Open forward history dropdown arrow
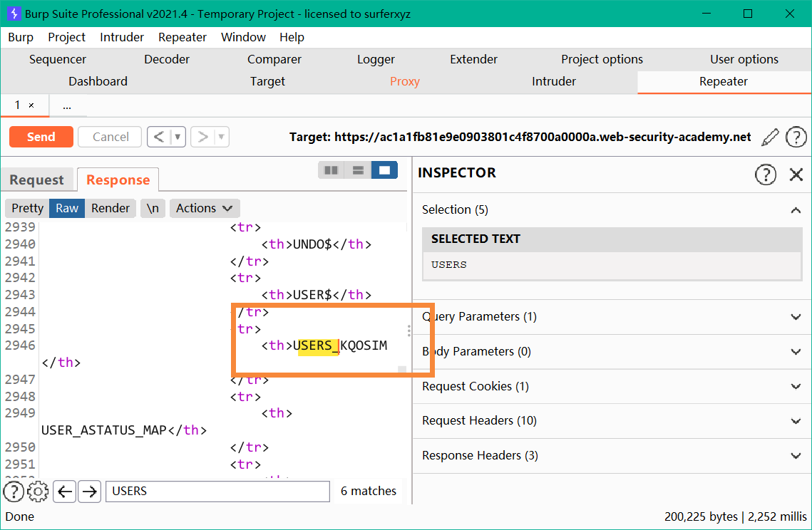The image size is (812, 530). pos(221,137)
